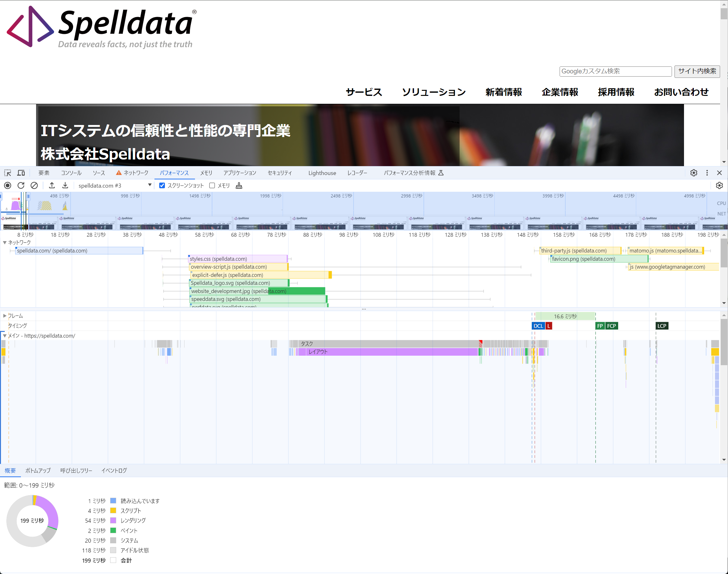Switch to the ボトムアップ tab
Image resolution: width=728 pixels, height=574 pixels.
38,471
